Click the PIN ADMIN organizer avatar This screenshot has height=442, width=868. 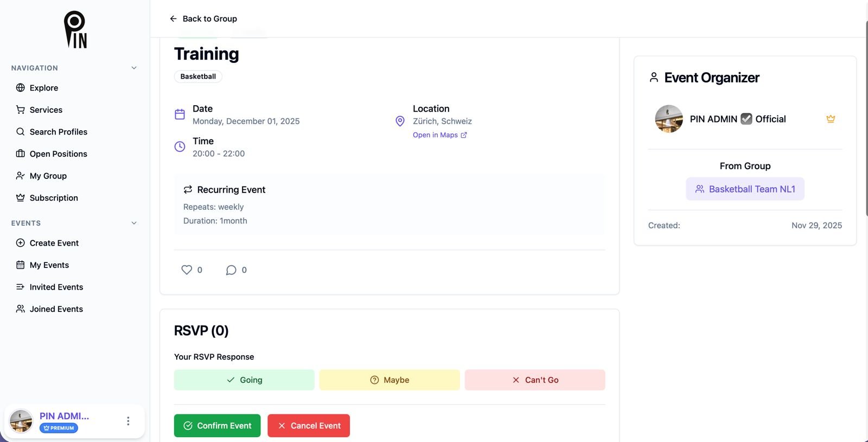tap(668, 119)
